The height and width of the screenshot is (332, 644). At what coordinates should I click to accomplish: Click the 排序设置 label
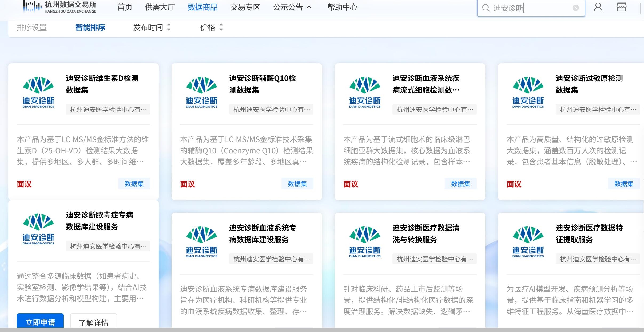(x=32, y=27)
